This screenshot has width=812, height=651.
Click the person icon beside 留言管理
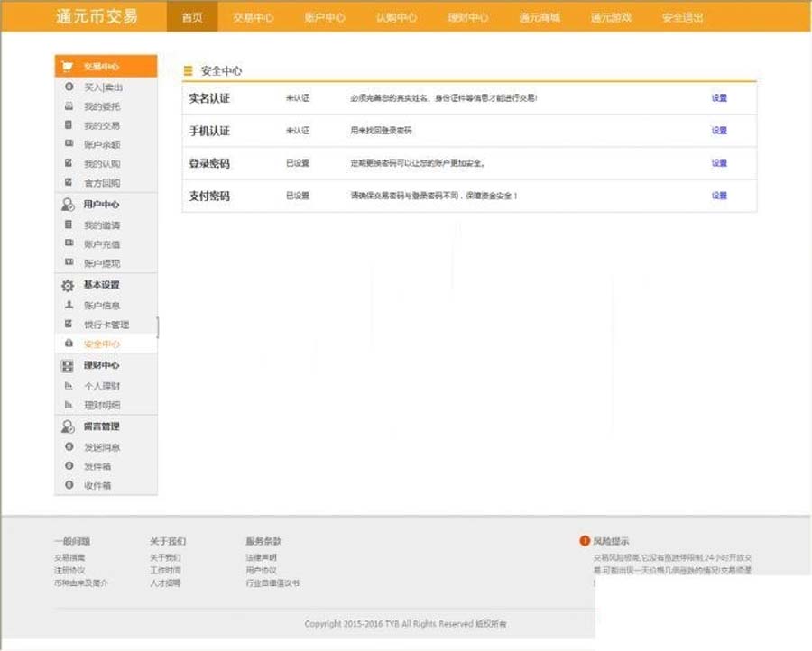coord(68,426)
